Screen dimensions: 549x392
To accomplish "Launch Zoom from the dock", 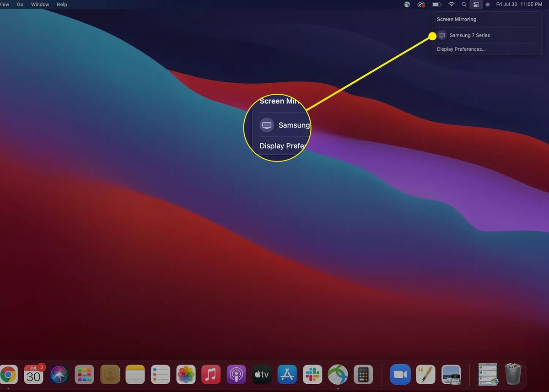I will [400, 375].
